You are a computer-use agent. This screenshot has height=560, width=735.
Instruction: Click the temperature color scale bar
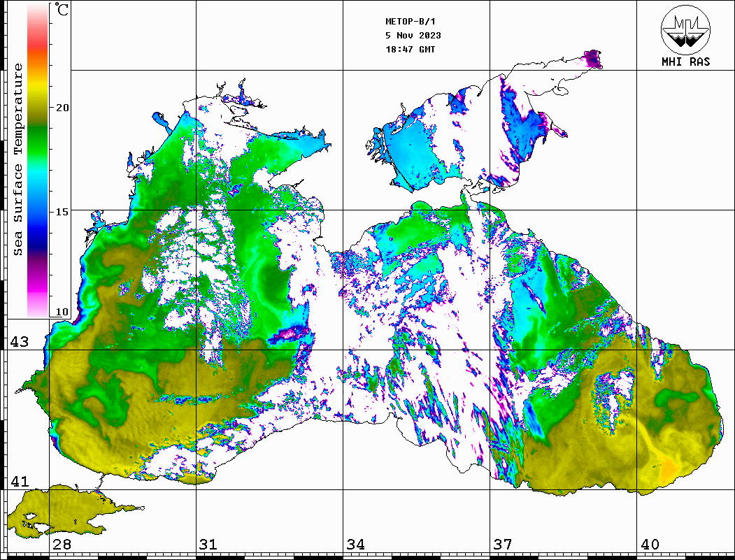coord(38,161)
